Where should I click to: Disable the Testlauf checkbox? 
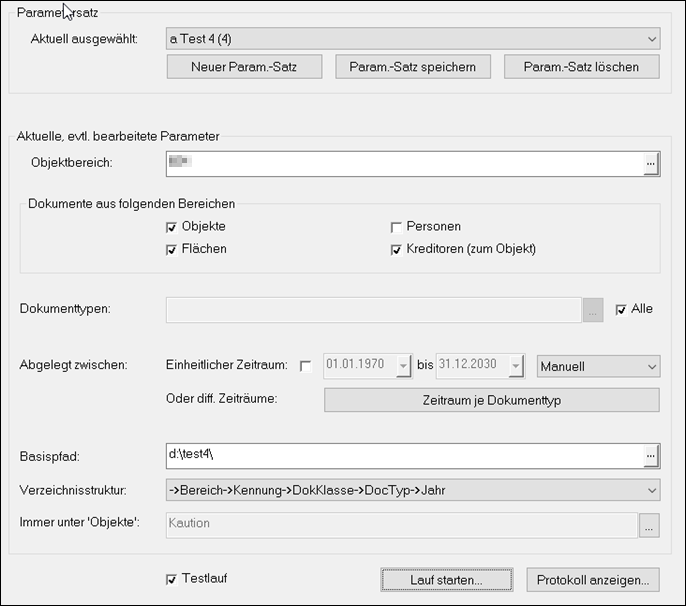(x=172, y=578)
